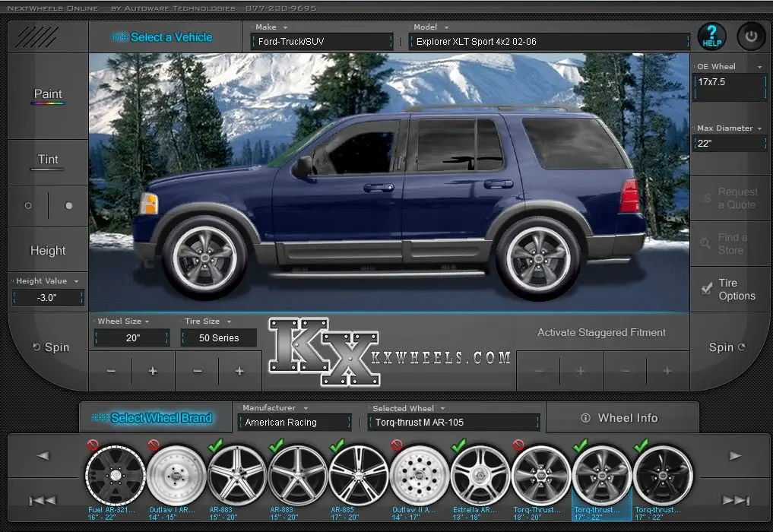Select the Estrella AR wheel thumbnail
Image resolution: width=773 pixels, height=532 pixels.
[480, 475]
